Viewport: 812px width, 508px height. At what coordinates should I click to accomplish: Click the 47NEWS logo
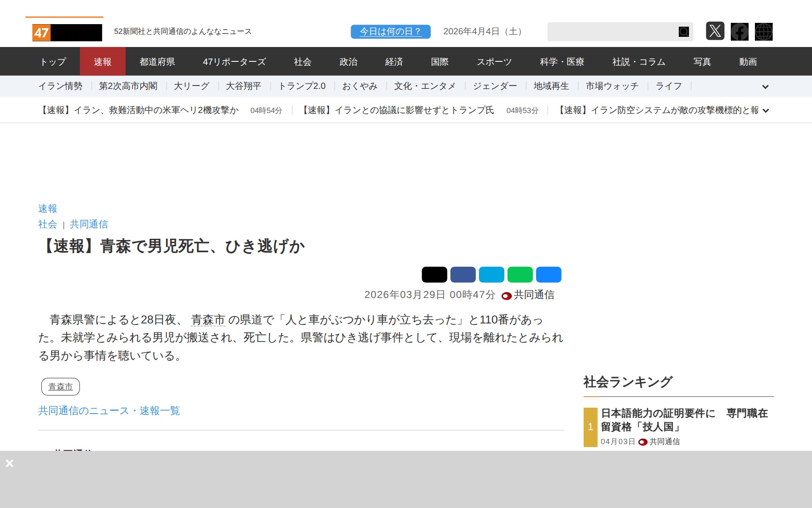click(67, 32)
